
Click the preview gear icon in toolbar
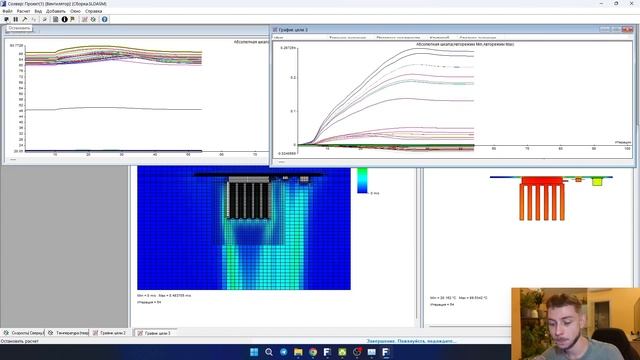click(x=93, y=19)
